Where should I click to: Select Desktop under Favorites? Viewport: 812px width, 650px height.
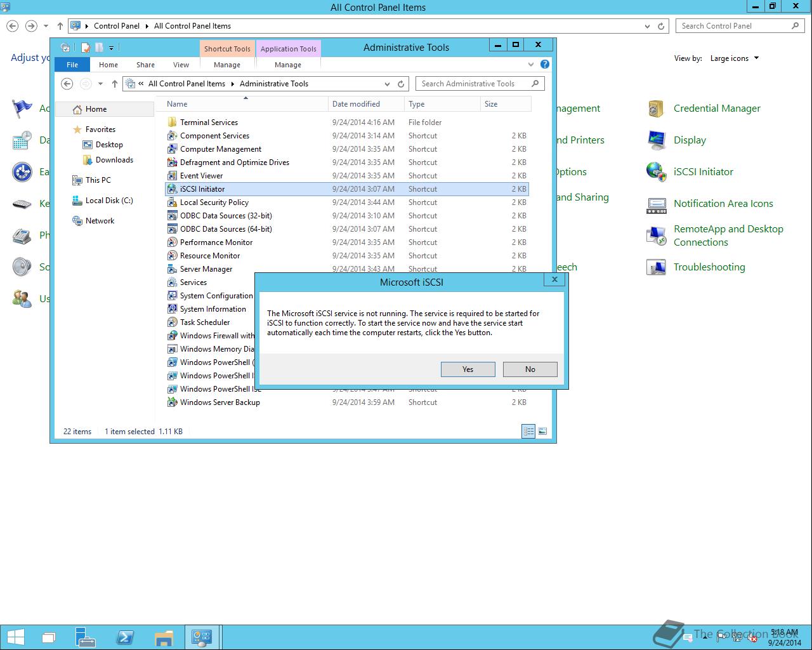109,145
